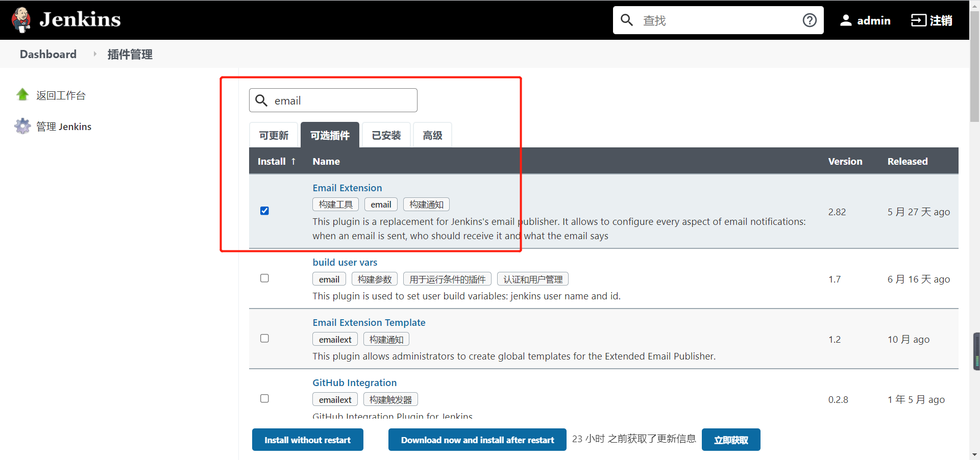Click the 返回工作台 up-arrow icon
The height and width of the screenshot is (460, 980).
point(22,94)
